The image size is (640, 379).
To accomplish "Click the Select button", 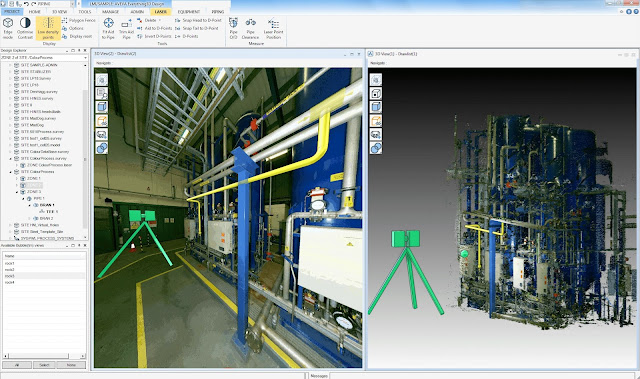I will point(44,365).
